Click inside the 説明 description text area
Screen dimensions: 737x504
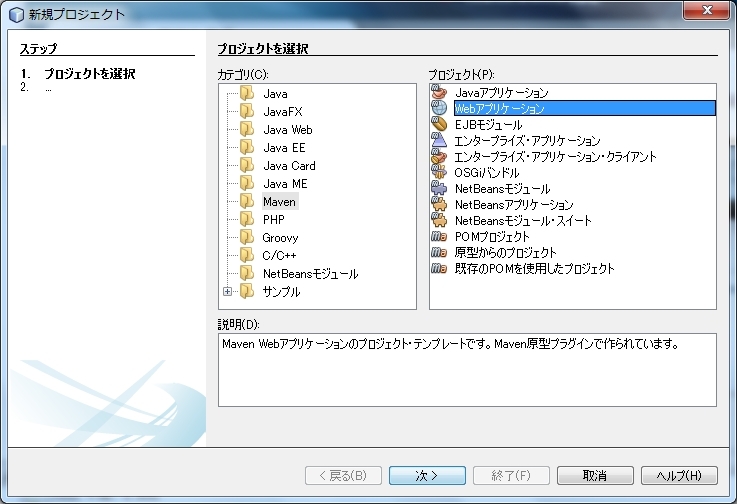[x=467, y=370]
